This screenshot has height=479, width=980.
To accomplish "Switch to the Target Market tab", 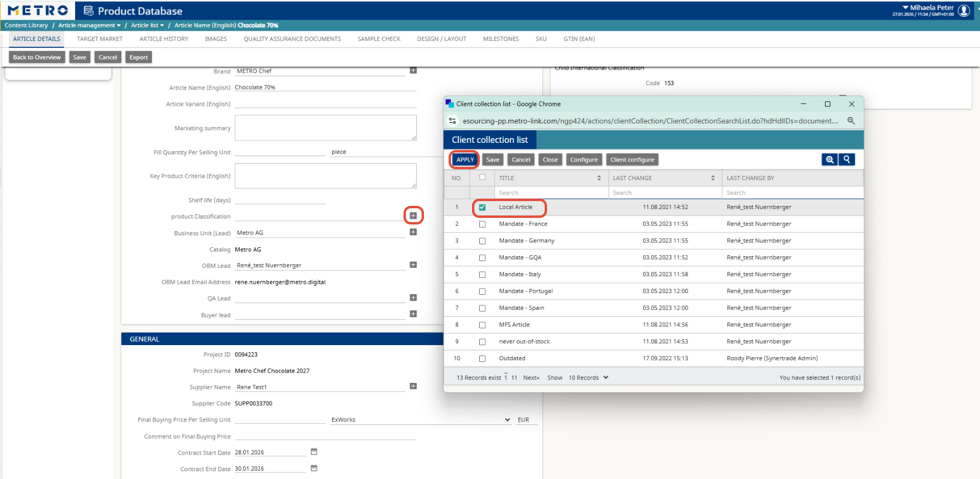I will click(x=100, y=39).
